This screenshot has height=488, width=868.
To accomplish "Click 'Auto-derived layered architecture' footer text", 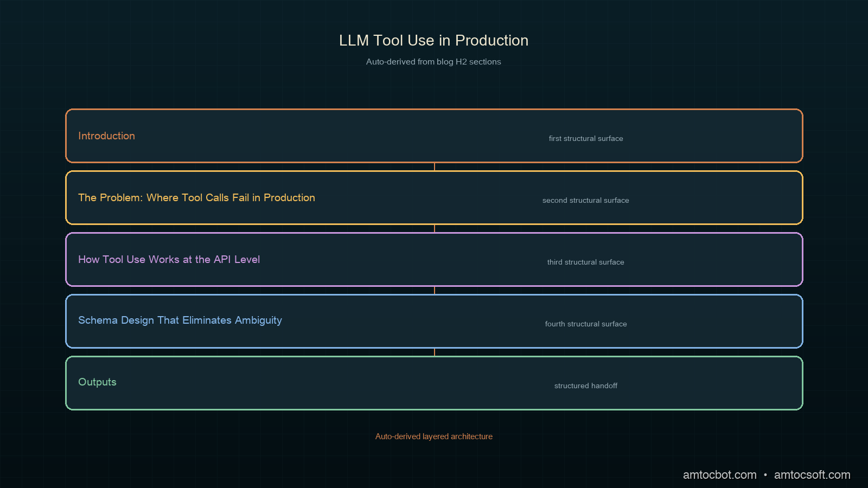I will pyautogui.click(x=434, y=436).
